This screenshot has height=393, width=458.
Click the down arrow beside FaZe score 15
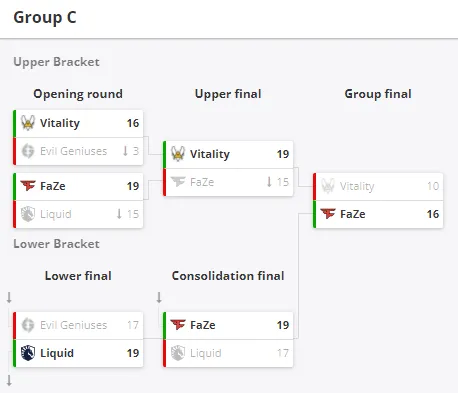coord(269,182)
